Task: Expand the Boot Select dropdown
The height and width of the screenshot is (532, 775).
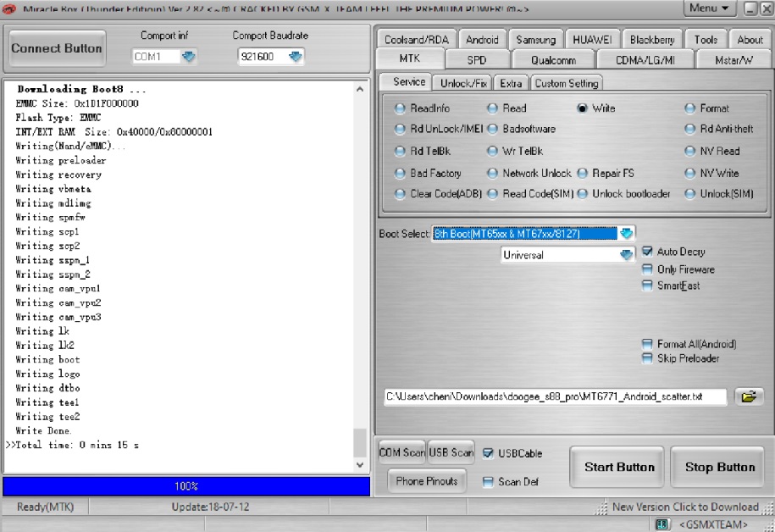Action: tap(626, 233)
